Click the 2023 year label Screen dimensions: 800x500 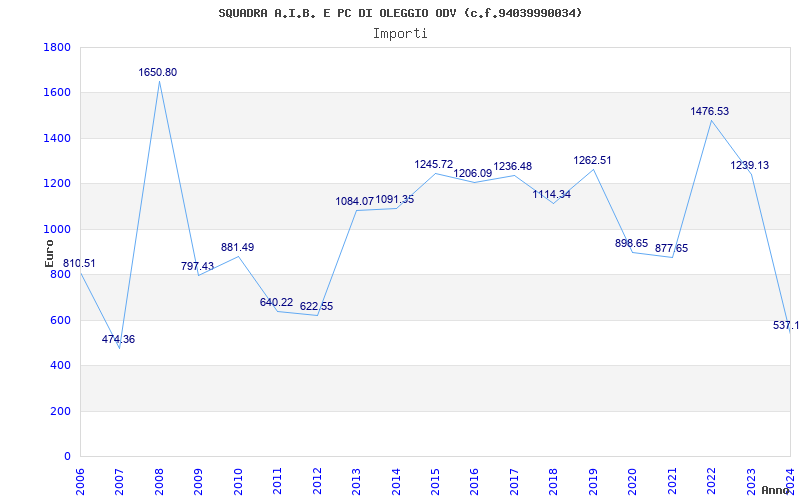point(751,480)
